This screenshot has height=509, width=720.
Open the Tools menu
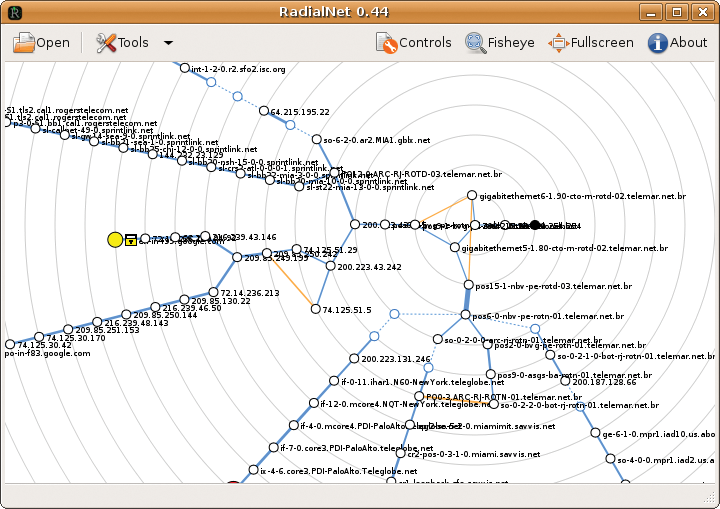click(x=122, y=43)
